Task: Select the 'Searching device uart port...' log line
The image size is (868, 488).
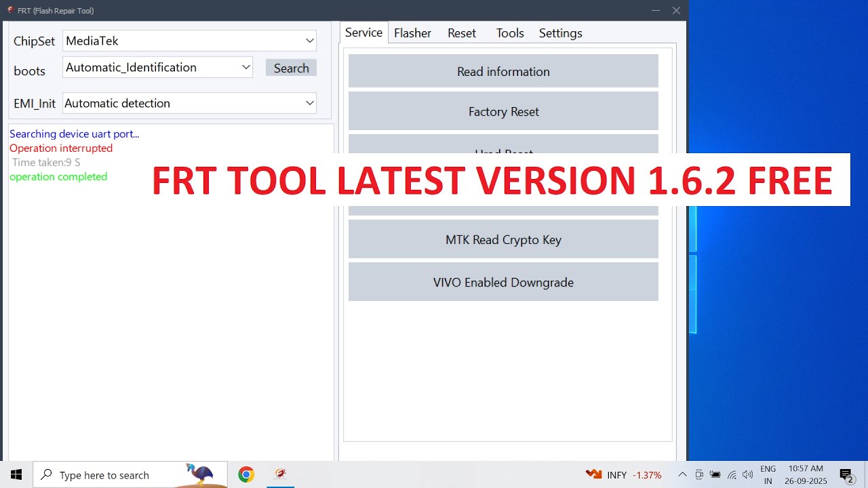Action: 74,134
